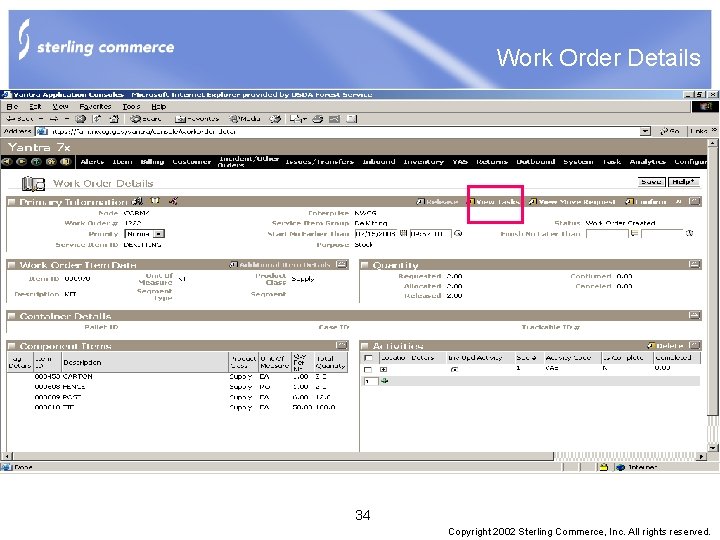Open the browser Search toolbar button
Image resolution: width=720 pixels, height=540 pixels.
point(146,119)
